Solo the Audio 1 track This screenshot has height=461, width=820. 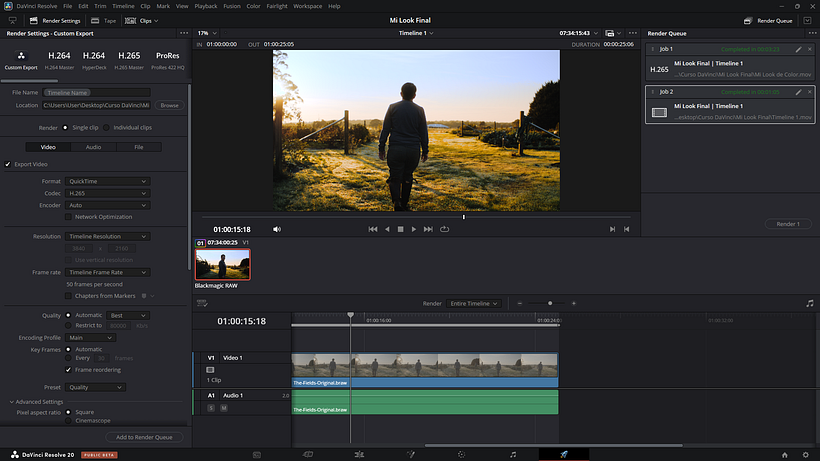click(x=211, y=408)
